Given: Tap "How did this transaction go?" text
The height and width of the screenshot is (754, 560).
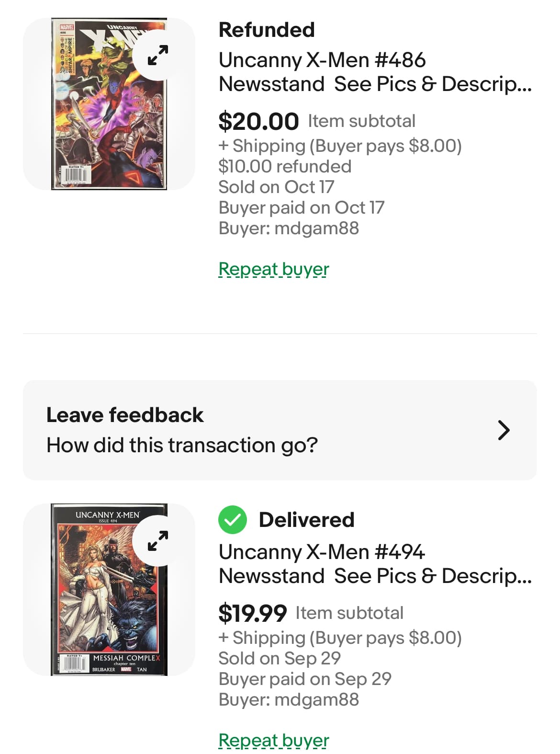Looking at the screenshot, I should [182, 445].
